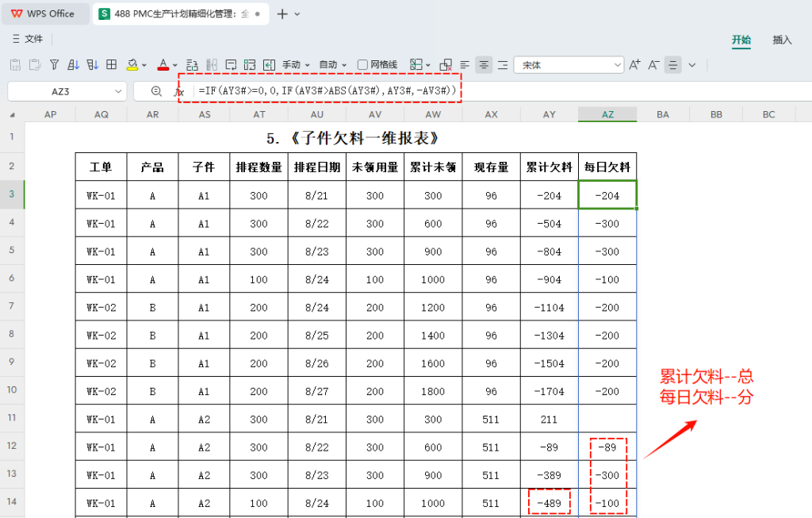Click into the formula bar text
Image resolution: width=812 pixels, height=518 pixels.
click(327, 90)
